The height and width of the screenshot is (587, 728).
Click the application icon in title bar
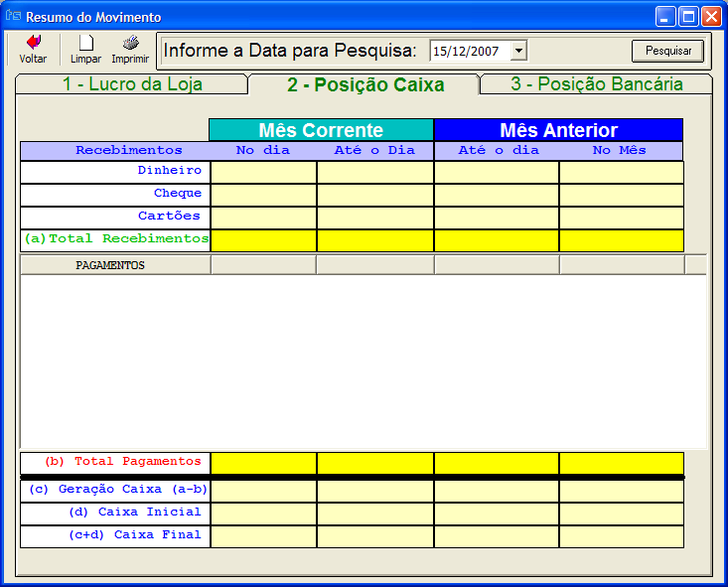tap(13, 16)
